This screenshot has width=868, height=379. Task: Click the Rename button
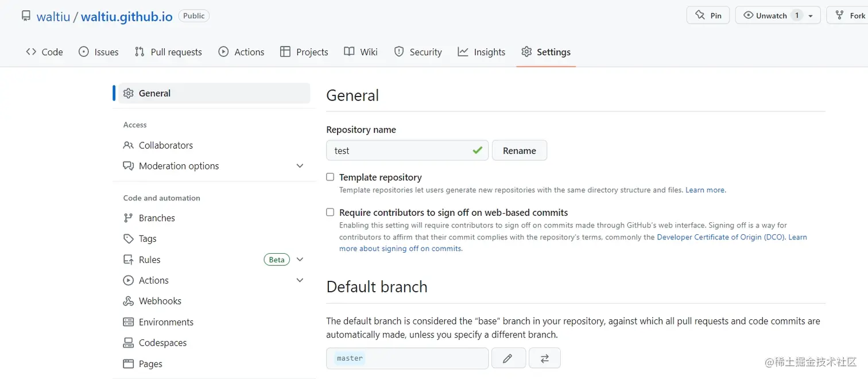(520, 150)
